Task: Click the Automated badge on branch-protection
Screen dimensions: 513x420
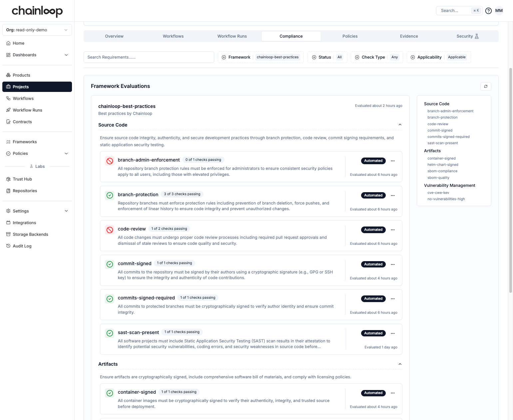Action: (373, 195)
